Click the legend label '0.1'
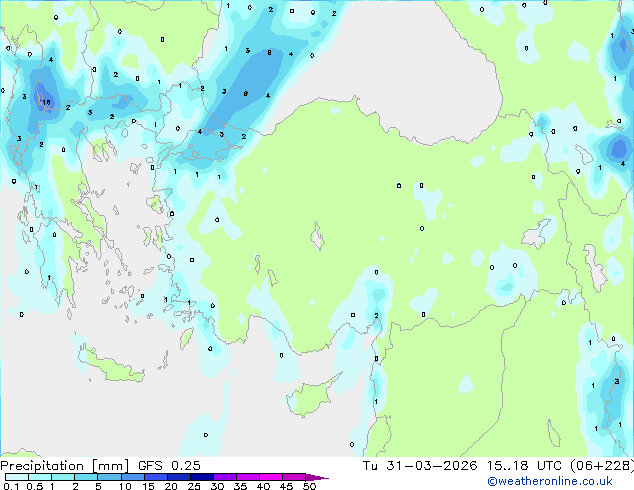The width and height of the screenshot is (634, 490). 11,486
